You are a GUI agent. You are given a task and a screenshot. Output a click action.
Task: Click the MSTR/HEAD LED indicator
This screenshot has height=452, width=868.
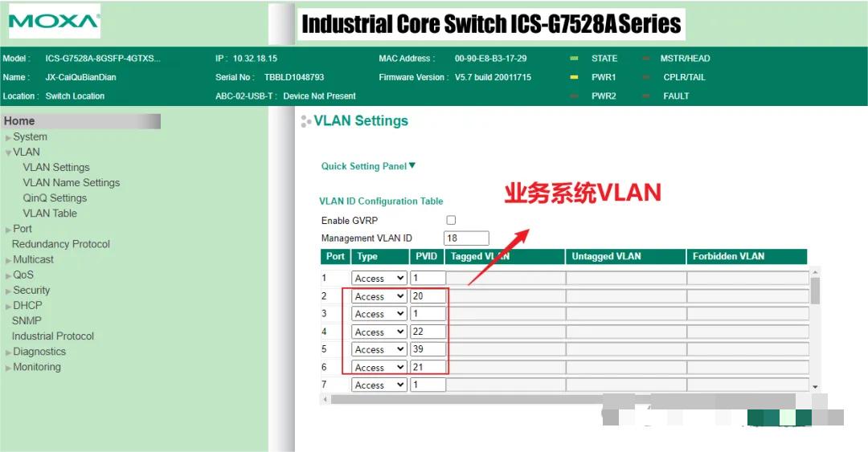click(x=646, y=58)
